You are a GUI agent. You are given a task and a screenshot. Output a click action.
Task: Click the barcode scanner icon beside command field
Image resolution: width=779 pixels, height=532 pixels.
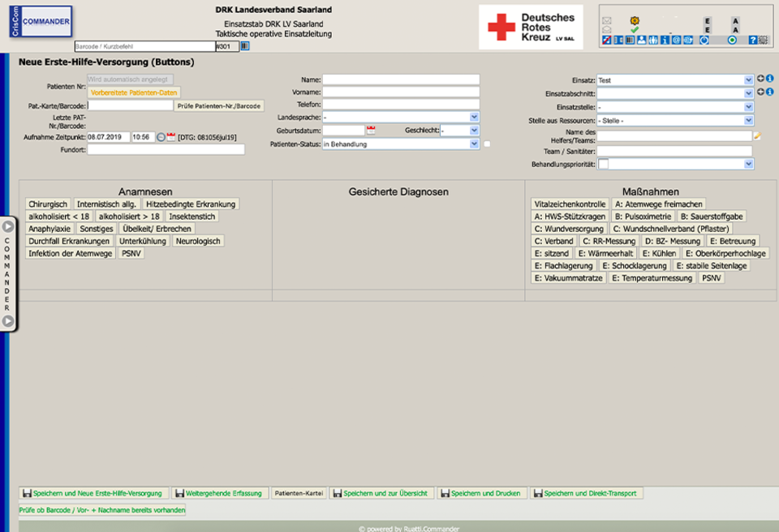click(x=245, y=47)
